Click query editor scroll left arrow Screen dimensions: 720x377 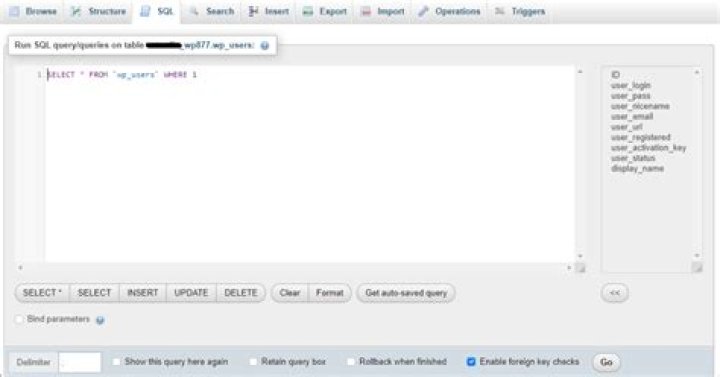[20, 267]
